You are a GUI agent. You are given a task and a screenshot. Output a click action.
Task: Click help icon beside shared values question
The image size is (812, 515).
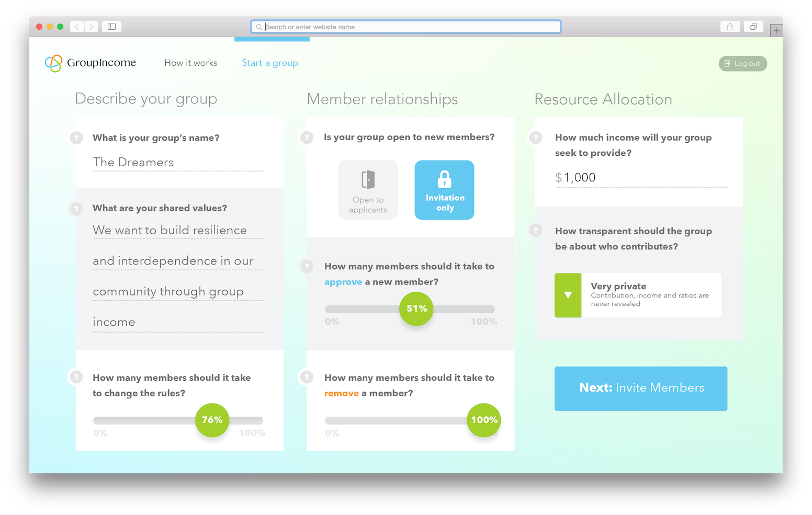(x=76, y=209)
